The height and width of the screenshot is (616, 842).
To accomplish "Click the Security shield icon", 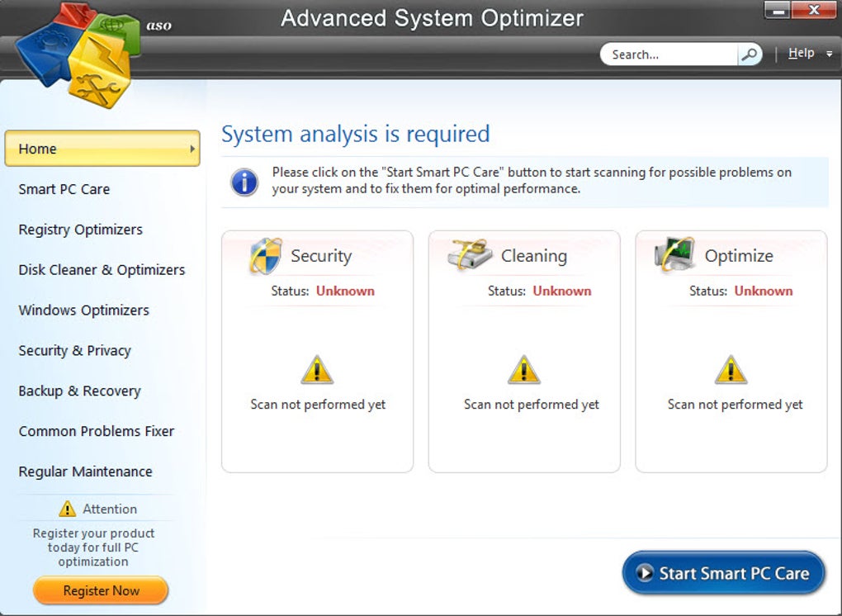I will point(266,256).
